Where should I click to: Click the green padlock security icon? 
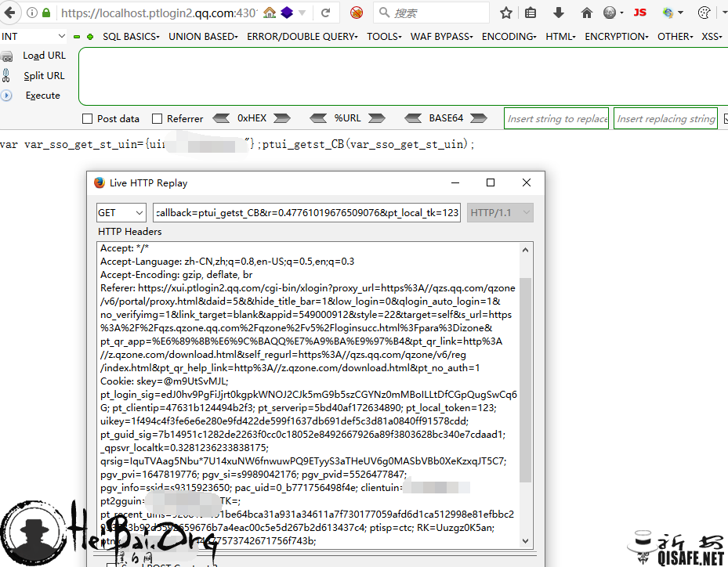pyautogui.click(x=46, y=13)
